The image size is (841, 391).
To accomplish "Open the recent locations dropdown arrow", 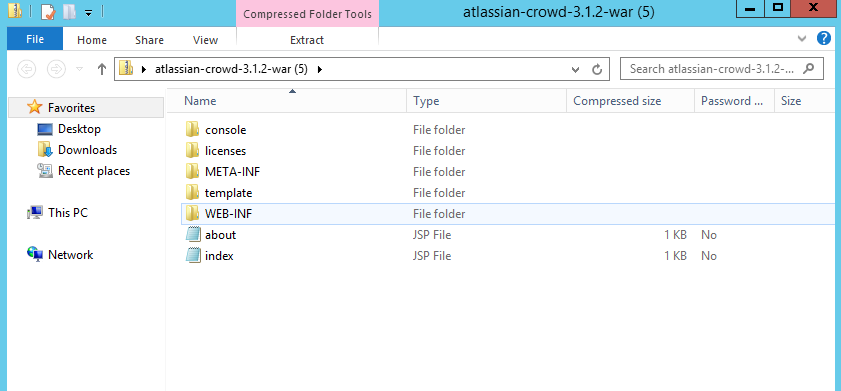I will (79, 69).
